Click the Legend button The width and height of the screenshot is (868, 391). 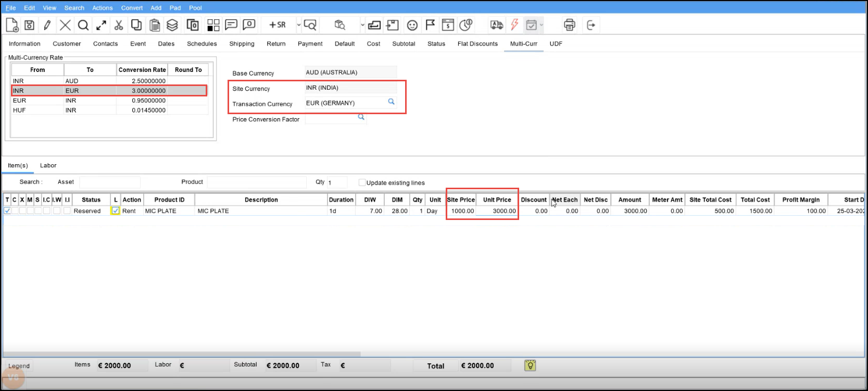pyautogui.click(x=19, y=366)
